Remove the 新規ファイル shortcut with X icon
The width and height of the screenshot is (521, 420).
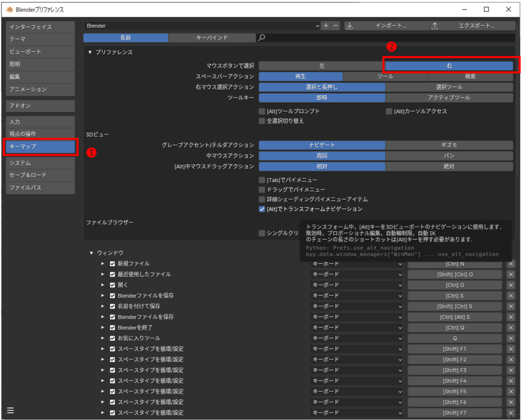[511, 264]
